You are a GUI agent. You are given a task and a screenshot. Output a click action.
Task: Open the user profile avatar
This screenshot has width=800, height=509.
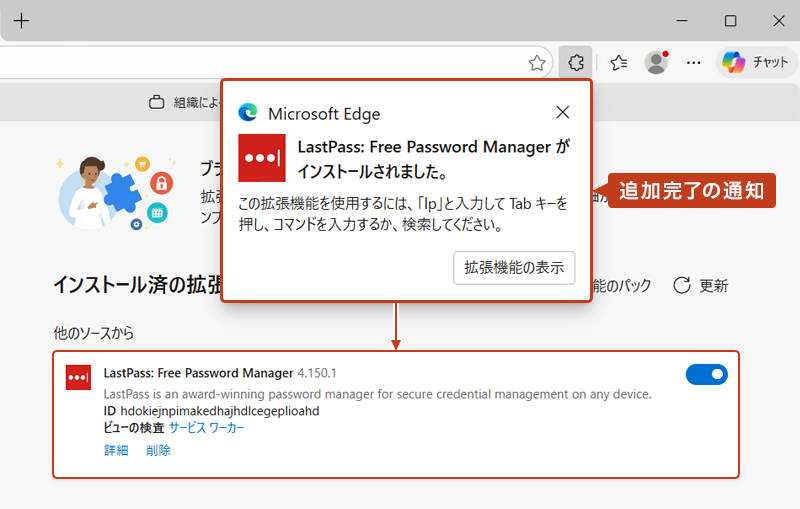coord(656,62)
